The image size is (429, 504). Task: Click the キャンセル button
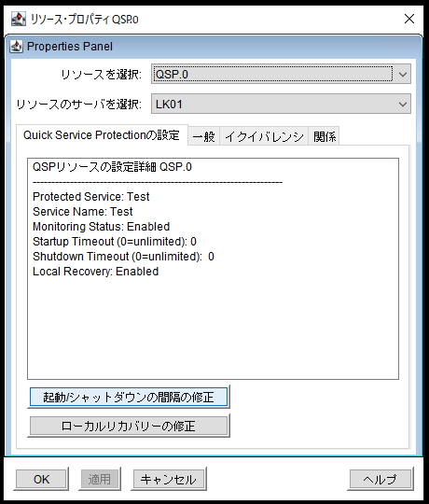(x=169, y=479)
